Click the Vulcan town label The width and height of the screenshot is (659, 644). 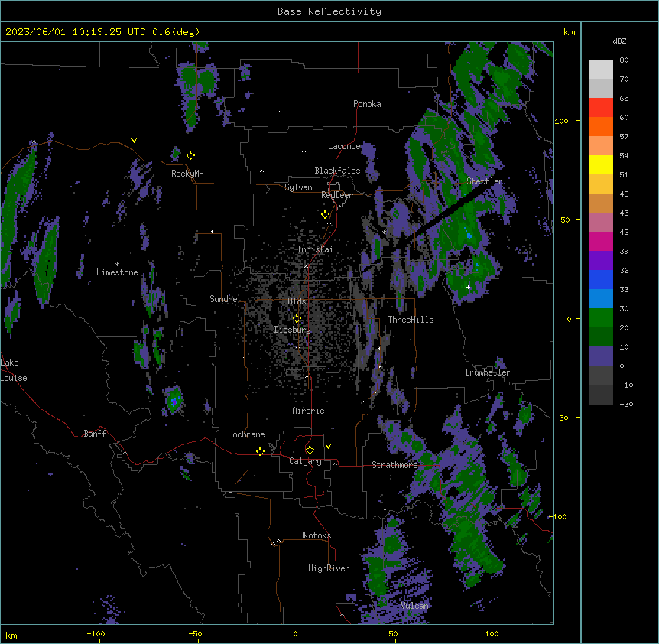tap(414, 606)
